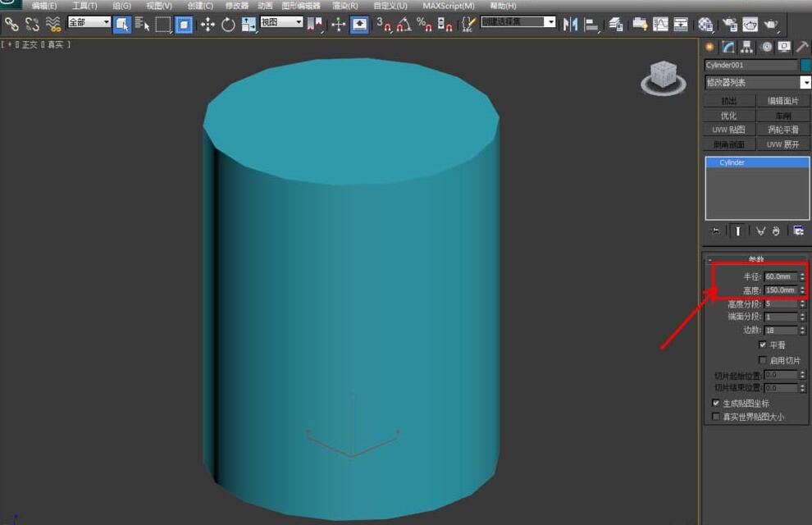Viewport: 812px width, 525px height.
Task: Open the 全部 selection filter dropdown
Action: pyautogui.click(x=89, y=22)
